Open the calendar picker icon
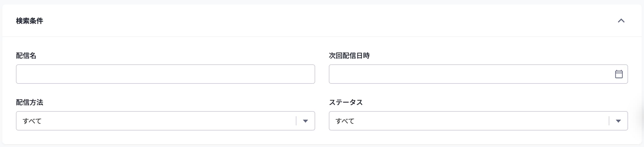Image resolution: width=644 pixels, height=147 pixels. pyautogui.click(x=619, y=74)
